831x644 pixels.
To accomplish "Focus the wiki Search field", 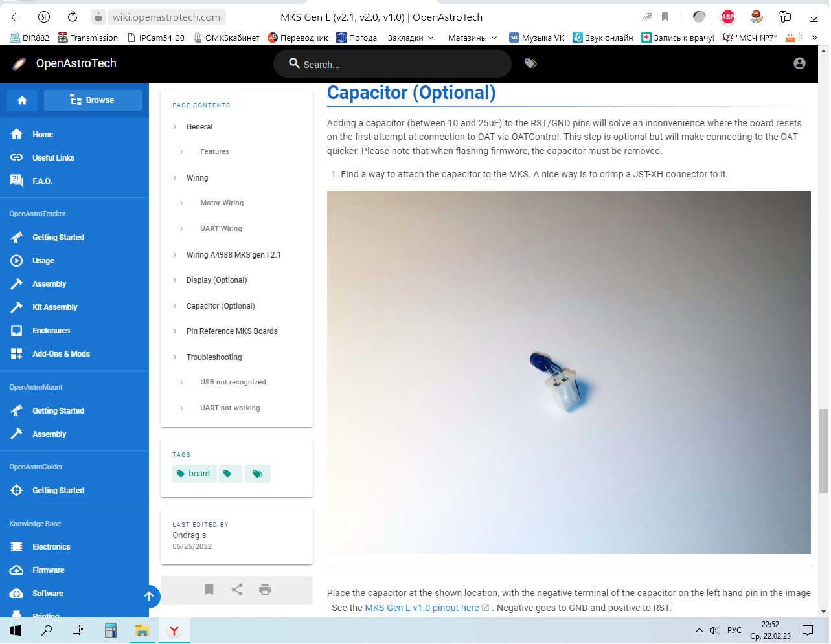I will coord(393,64).
